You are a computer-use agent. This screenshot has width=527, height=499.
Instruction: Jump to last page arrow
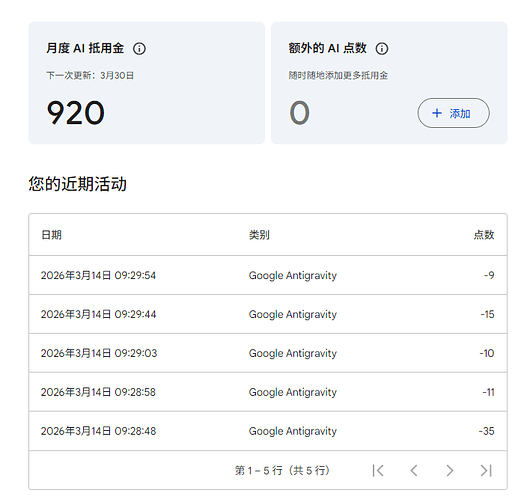point(486,470)
